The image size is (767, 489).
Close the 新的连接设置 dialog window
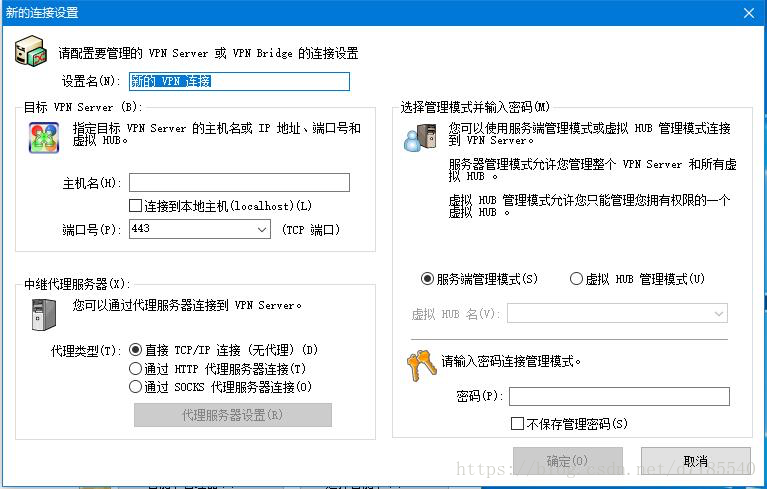coord(749,13)
